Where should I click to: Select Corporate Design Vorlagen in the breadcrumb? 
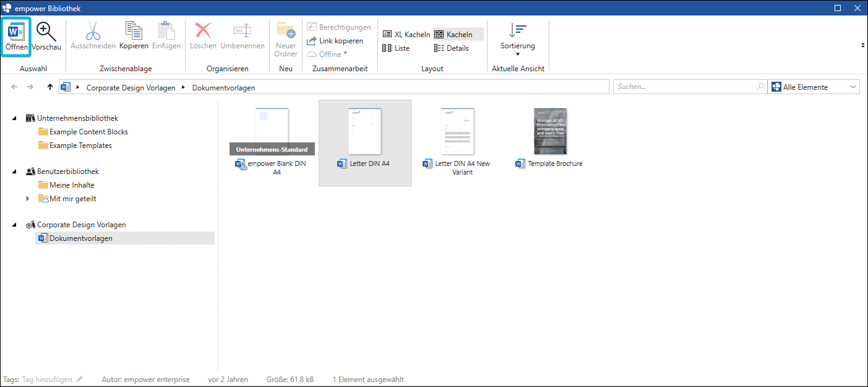point(131,88)
